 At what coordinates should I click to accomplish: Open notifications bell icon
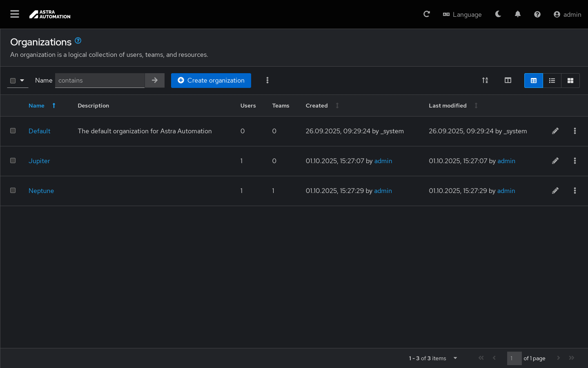point(518,14)
